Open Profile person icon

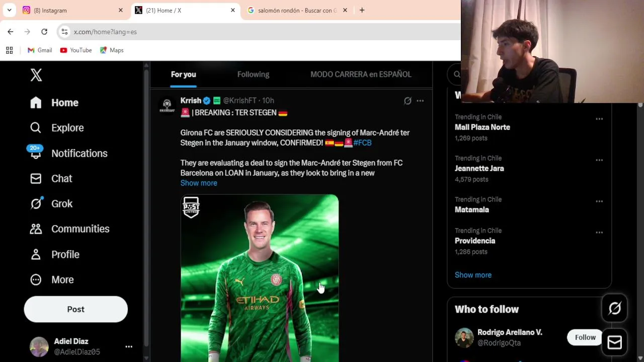36,254
